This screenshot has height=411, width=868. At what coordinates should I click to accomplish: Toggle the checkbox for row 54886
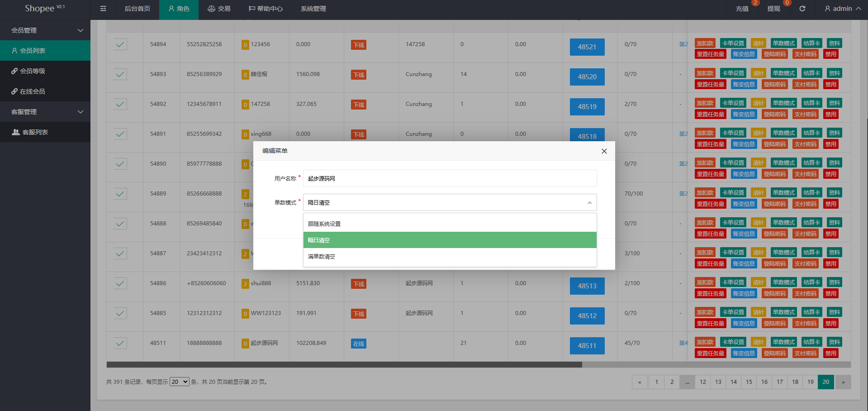(120, 283)
